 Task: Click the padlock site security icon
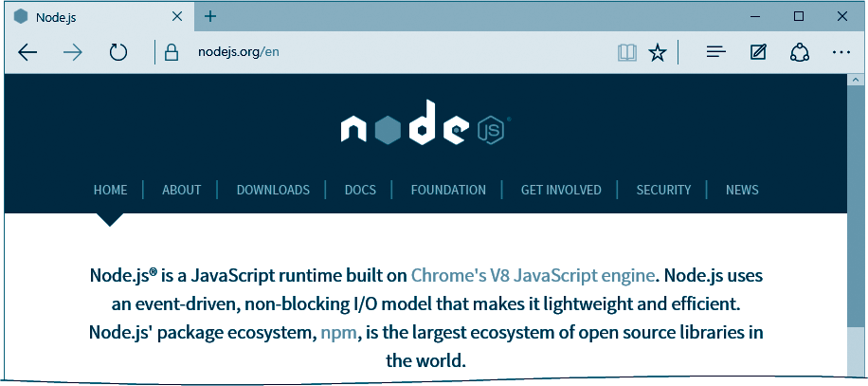[x=172, y=52]
